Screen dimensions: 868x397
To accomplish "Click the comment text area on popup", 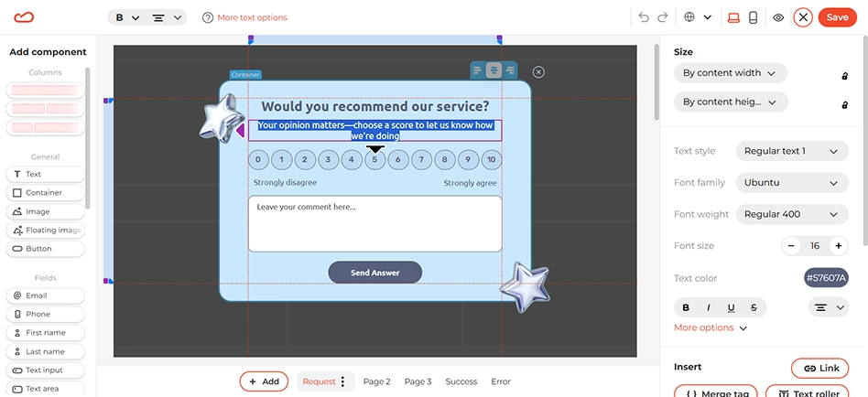I will (x=374, y=224).
